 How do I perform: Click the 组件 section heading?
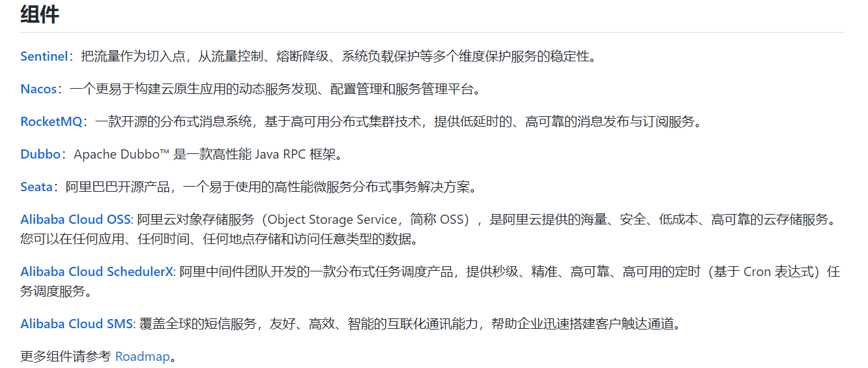tap(40, 14)
